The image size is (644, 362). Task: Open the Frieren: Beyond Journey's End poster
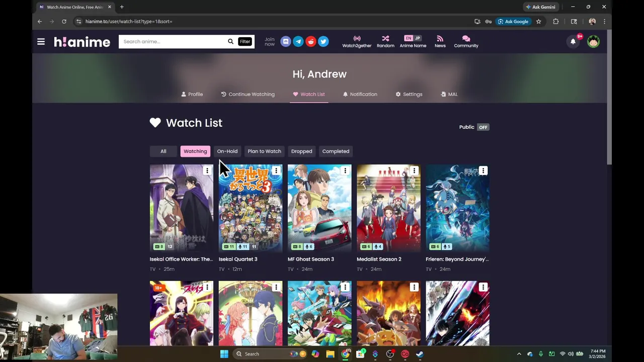coord(457,208)
